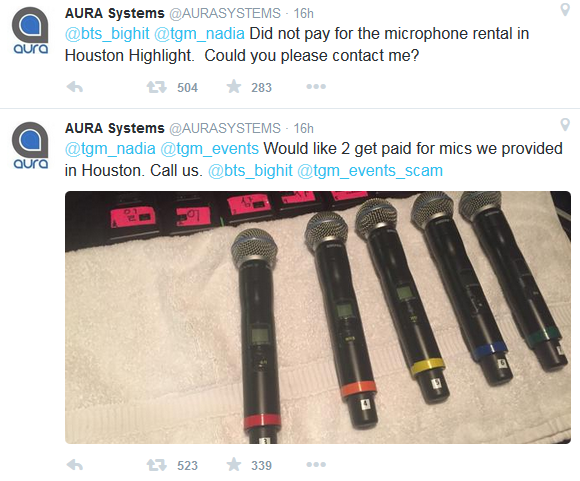Favorite the first tweet with 283 stars

coord(234,87)
